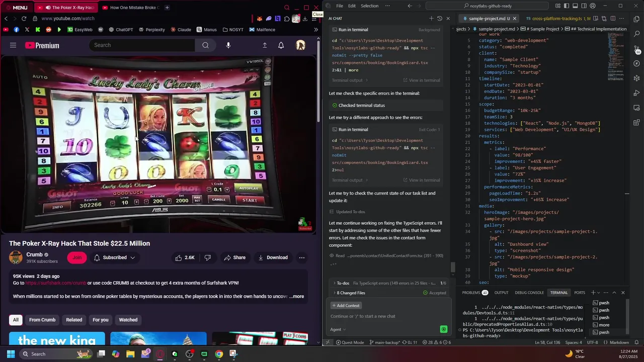Select the 'From Crumb' filter chip
This screenshot has width=644, height=362.
(x=42, y=320)
